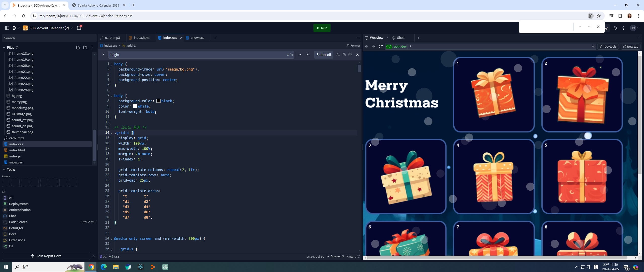The width and height of the screenshot is (644, 272).
Task: Focus the sidebar Search field
Action: coord(49,38)
